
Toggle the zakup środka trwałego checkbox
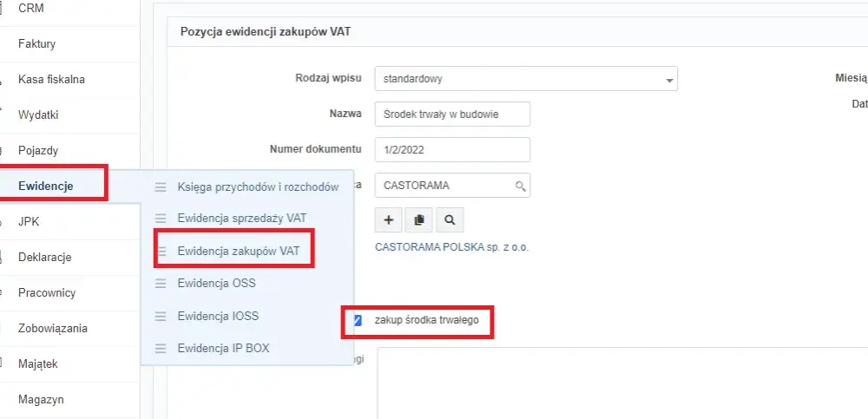click(357, 320)
